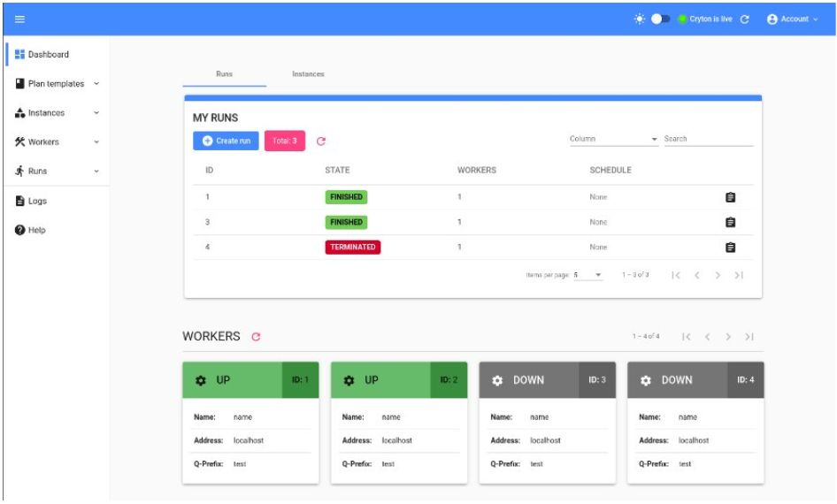Open clipboard report icon for run 1
The height and width of the screenshot is (504, 837).
tap(730, 197)
